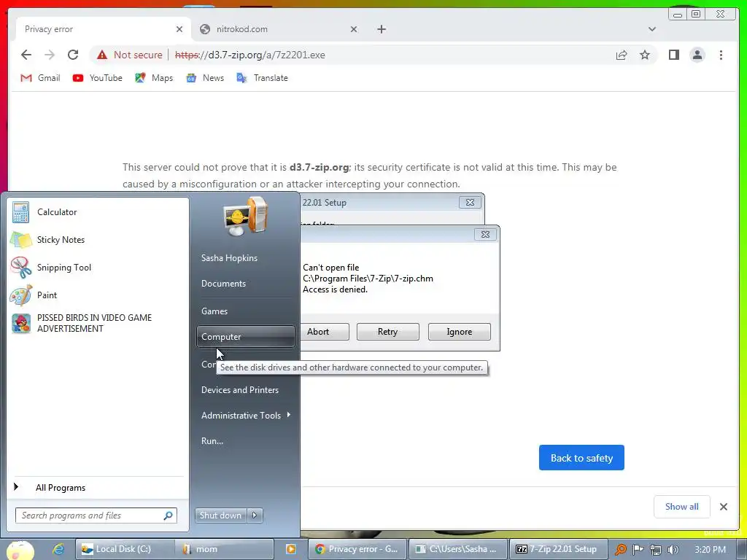Image resolution: width=747 pixels, height=560 pixels.
Task: Open the YouTube bookmark
Action: click(x=98, y=78)
